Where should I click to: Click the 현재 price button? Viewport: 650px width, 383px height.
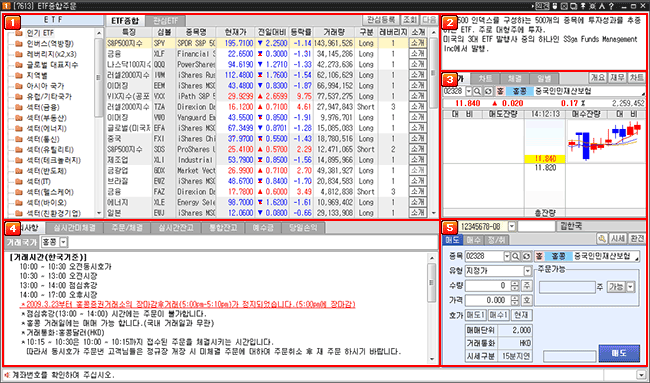tap(521, 315)
